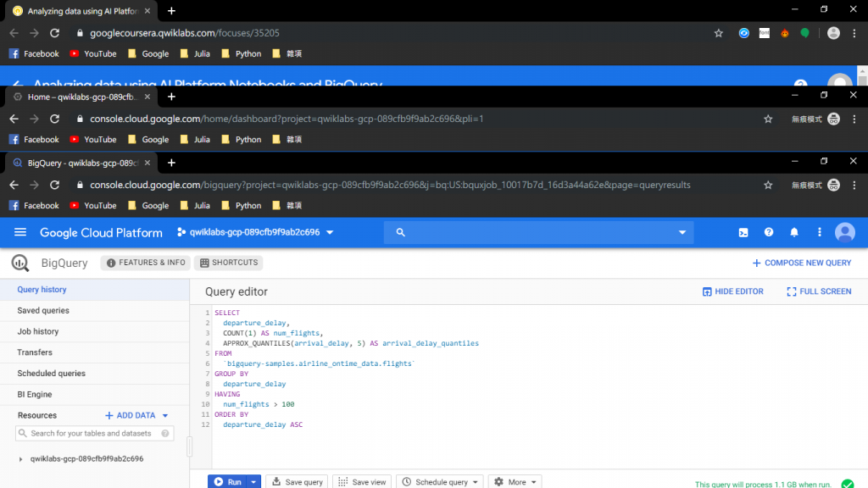Open Python bookmark folder in BigQuery window

coord(242,206)
